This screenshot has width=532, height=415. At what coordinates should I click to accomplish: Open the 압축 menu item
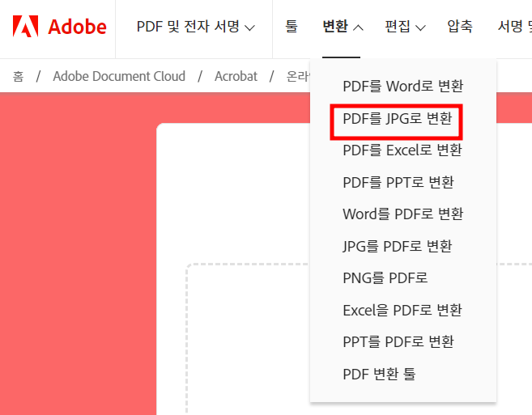460,27
